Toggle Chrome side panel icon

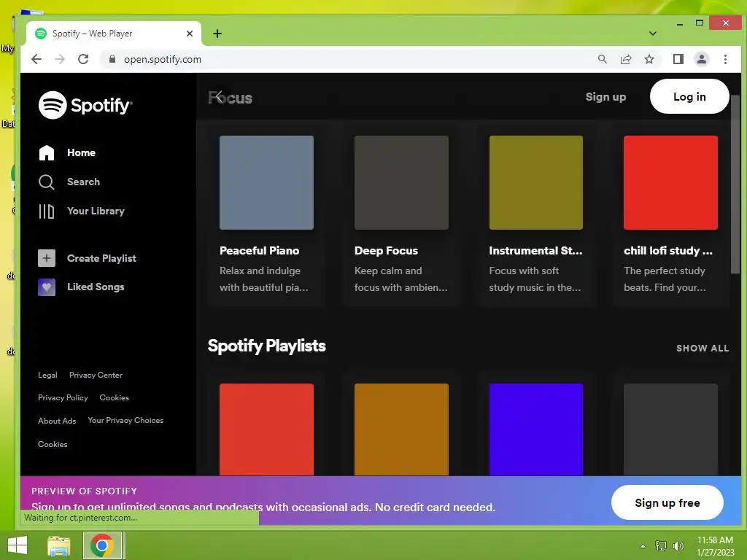pyautogui.click(x=678, y=59)
